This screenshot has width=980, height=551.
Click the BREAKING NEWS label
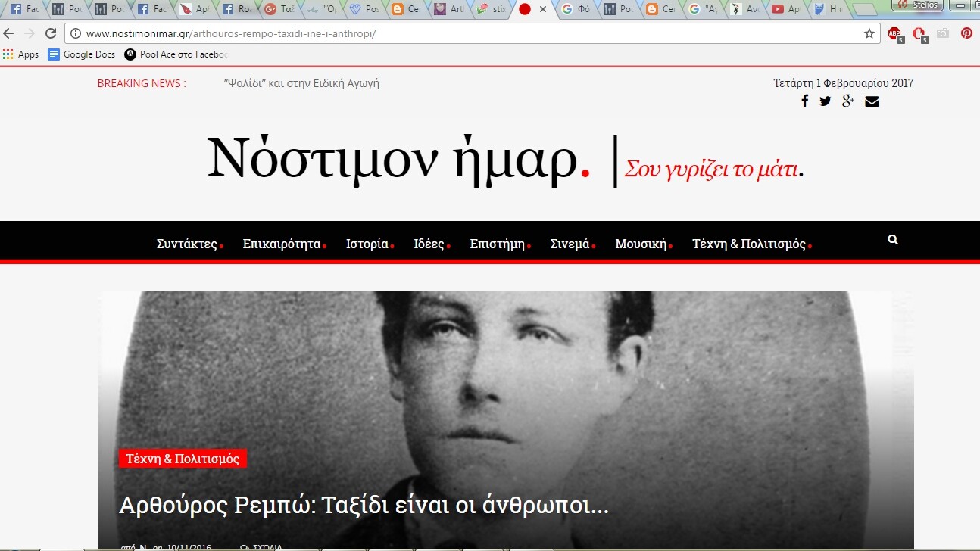coord(142,83)
